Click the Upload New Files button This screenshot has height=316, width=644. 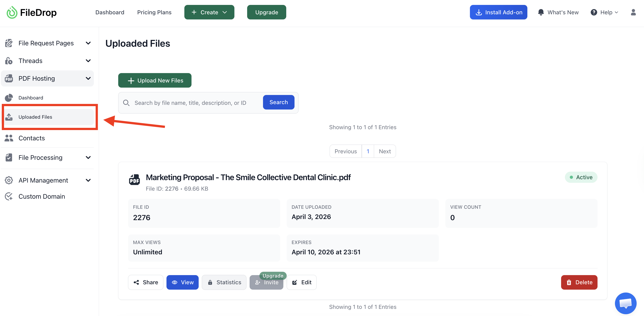[x=154, y=80]
